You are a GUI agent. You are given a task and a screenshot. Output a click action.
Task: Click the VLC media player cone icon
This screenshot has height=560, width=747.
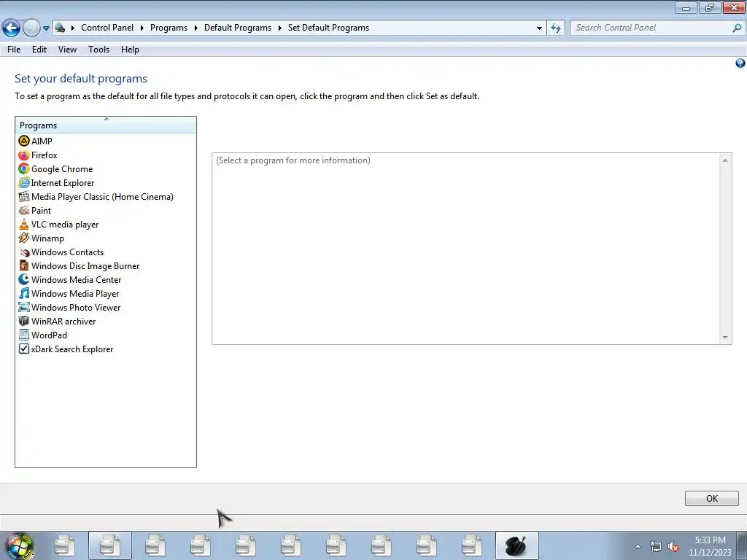tap(24, 224)
